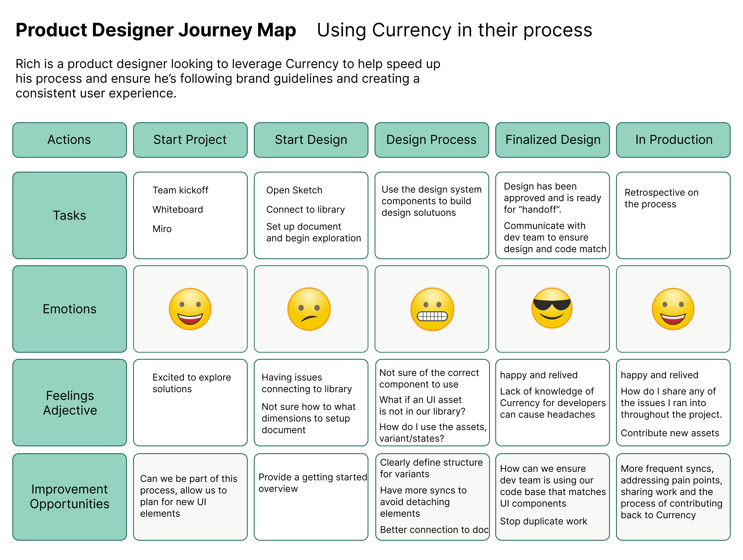Image resolution: width=743 pixels, height=560 pixels.
Task: Click the Emotions row label
Action: (69, 309)
